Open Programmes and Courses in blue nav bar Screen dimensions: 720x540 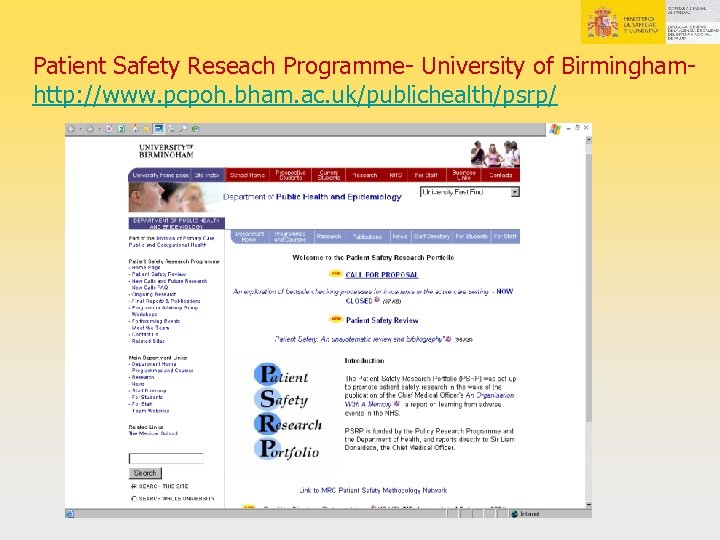tap(290, 236)
